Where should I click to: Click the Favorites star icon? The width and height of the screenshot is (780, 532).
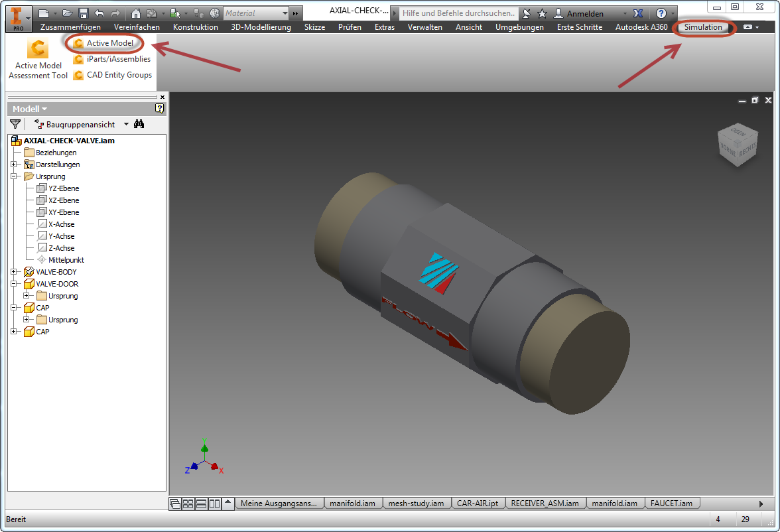pyautogui.click(x=543, y=13)
